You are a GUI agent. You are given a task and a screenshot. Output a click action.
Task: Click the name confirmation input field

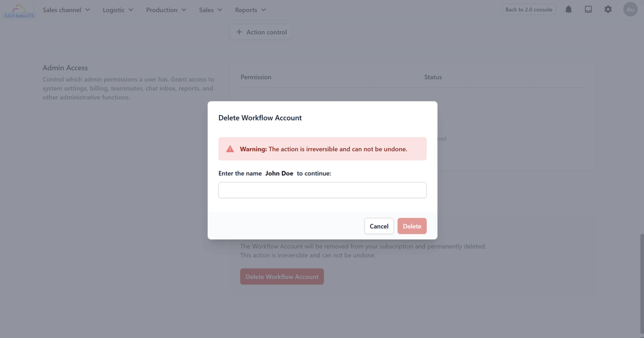pyautogui.click(x=322, y=190)
